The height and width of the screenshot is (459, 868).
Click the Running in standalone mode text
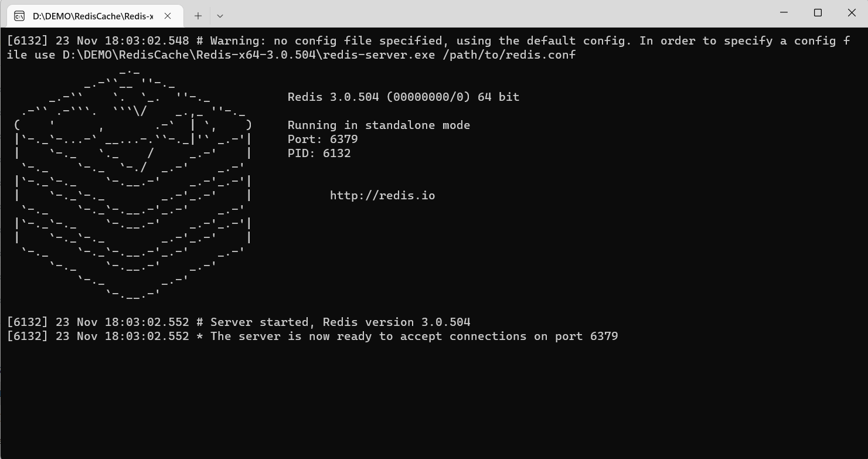point(379,125)
